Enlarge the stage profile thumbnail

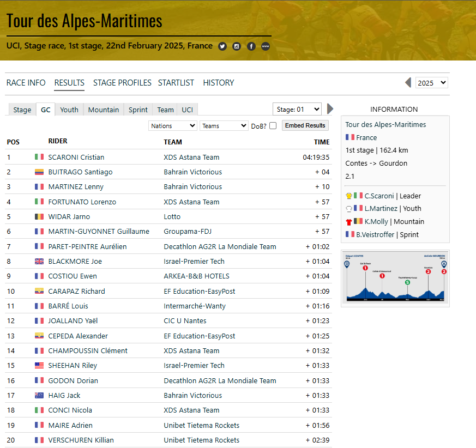click(395, 277)
